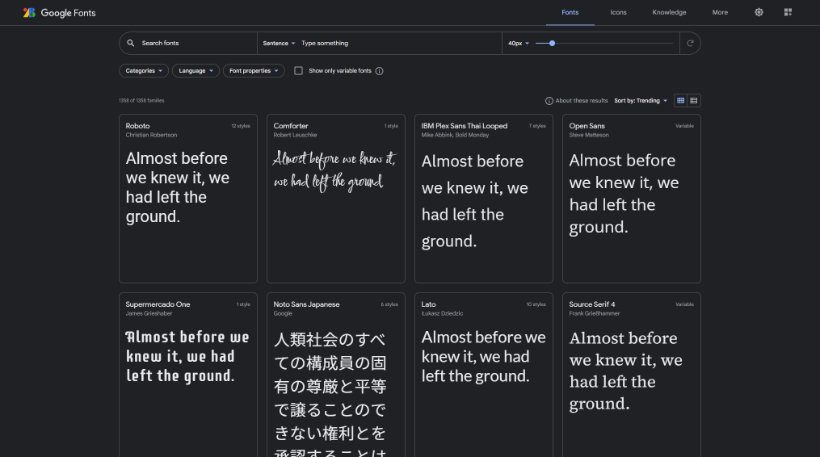Open the Noto Sans Japanese font card
Viewport: 820px width, 457px height.
pyautogui.click(x=336, y=374)
